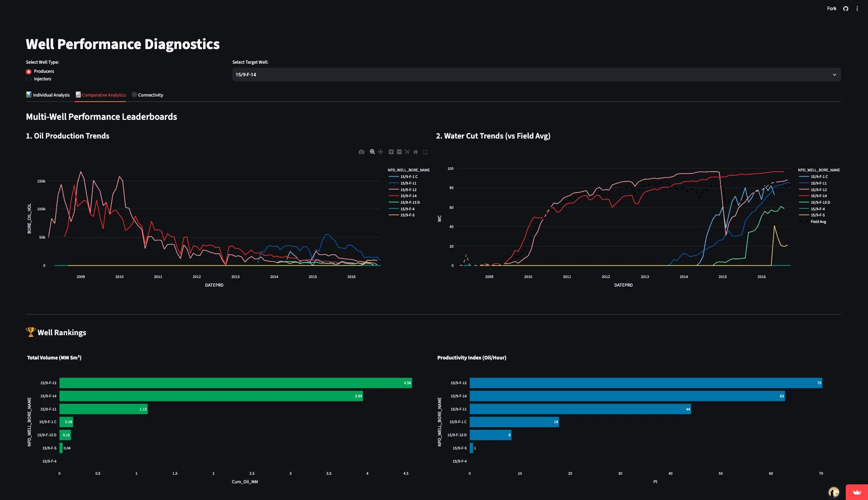868x500 pixels.
Task: Activate the zoom box tool on oil chart
Action: (372, 152)
